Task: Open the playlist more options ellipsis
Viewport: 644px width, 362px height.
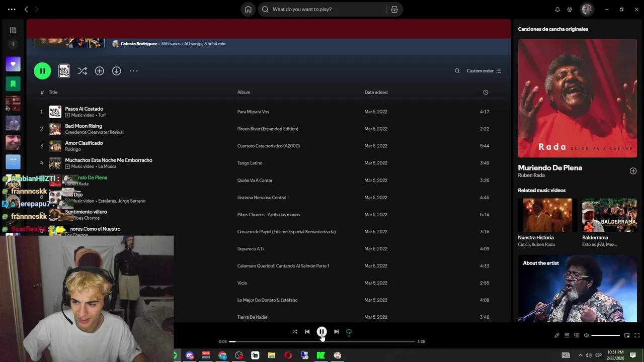Action: pos(133,71)
